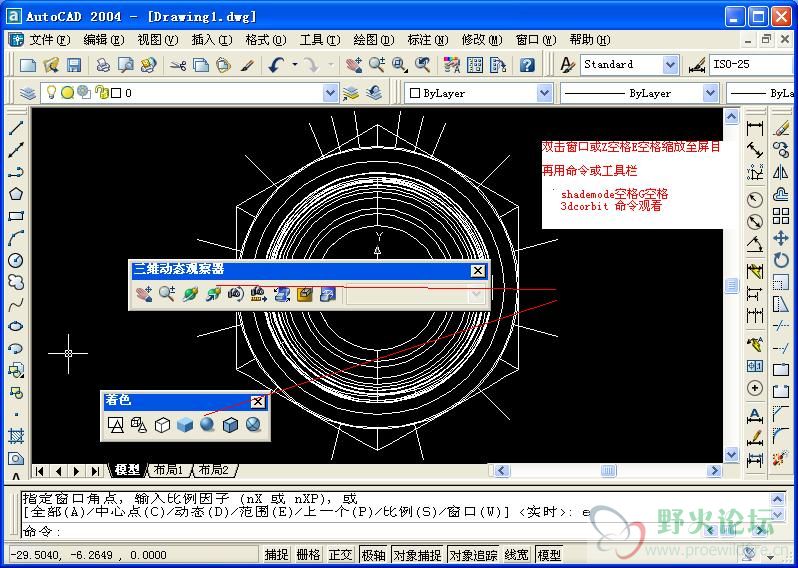Select the Circle drawing tool
This screenshot has height=568, width=798.
pyautogui.click(x=16, y=260)
